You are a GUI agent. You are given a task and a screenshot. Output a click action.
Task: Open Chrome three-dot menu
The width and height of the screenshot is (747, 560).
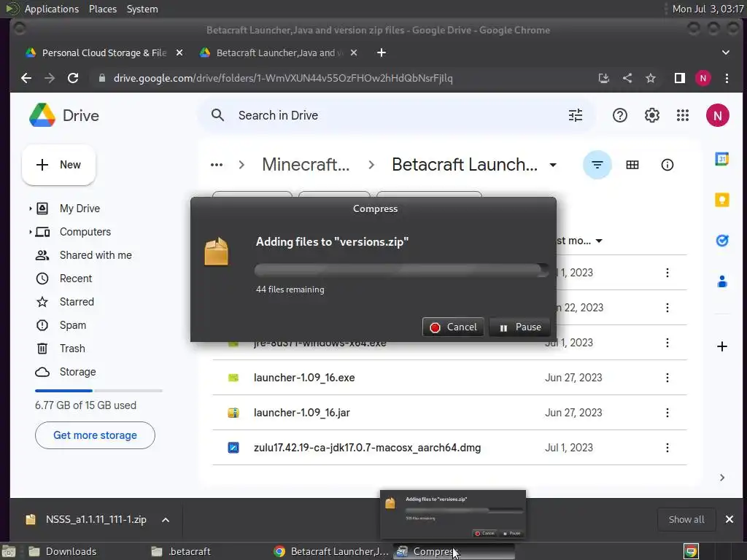click(x=727, y=78)
